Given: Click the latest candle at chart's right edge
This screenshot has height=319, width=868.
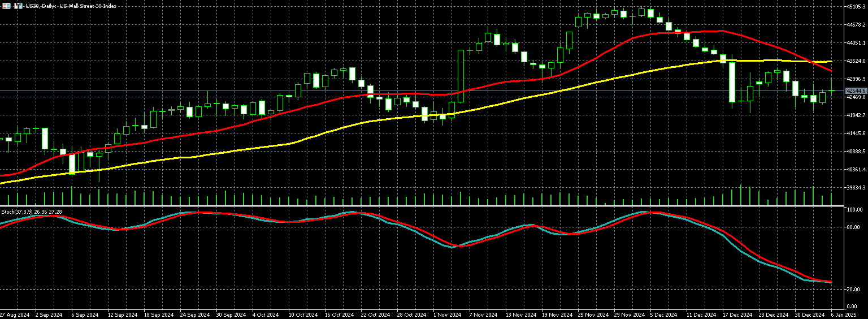Looking at the screenshot, I should pos(832,90).
